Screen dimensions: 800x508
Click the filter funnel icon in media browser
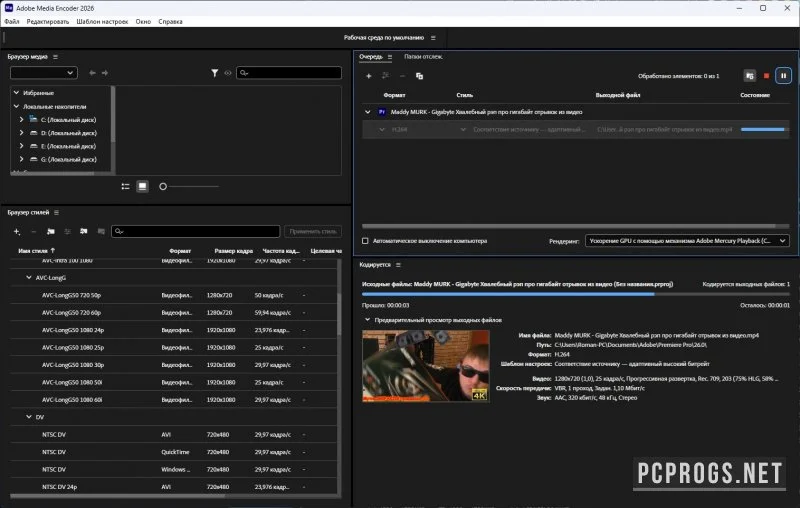[x=215, y=73]
